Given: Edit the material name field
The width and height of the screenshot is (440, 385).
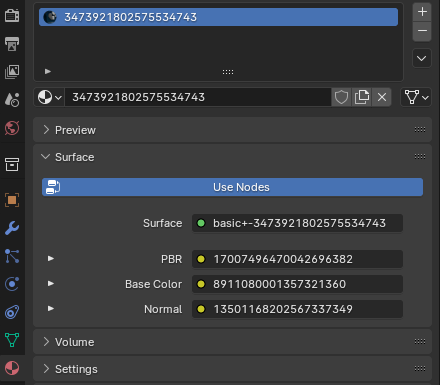Looking at the screenshot, I should click(x=198, y=97).
